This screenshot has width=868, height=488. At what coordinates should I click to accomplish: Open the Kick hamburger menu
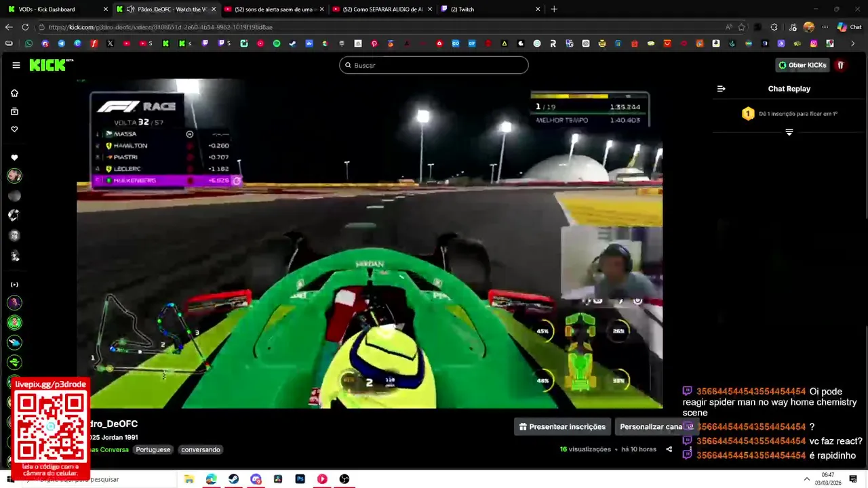[16, 65]
